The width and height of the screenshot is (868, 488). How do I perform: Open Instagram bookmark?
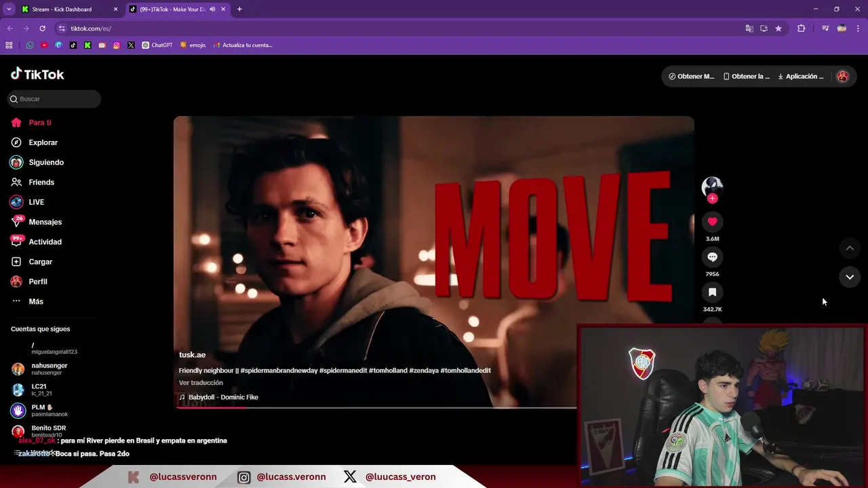117,45
